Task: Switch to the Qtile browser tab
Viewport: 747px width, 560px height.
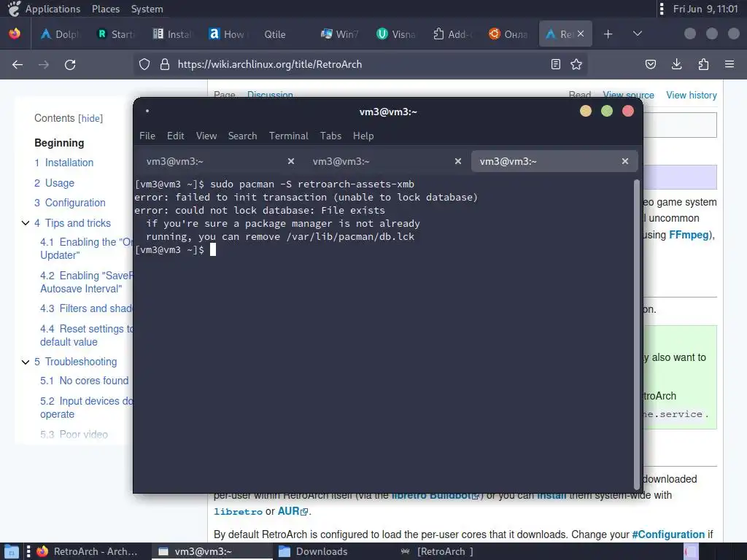Action: click(x=284, y=34)
